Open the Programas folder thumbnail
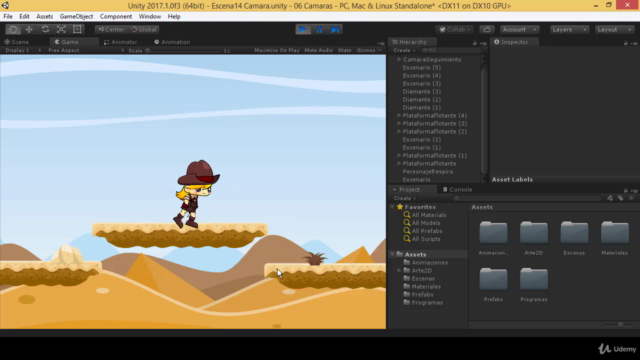Image resolution: width=640 pixels, height=360 pixels. click(x=534, y=279)
